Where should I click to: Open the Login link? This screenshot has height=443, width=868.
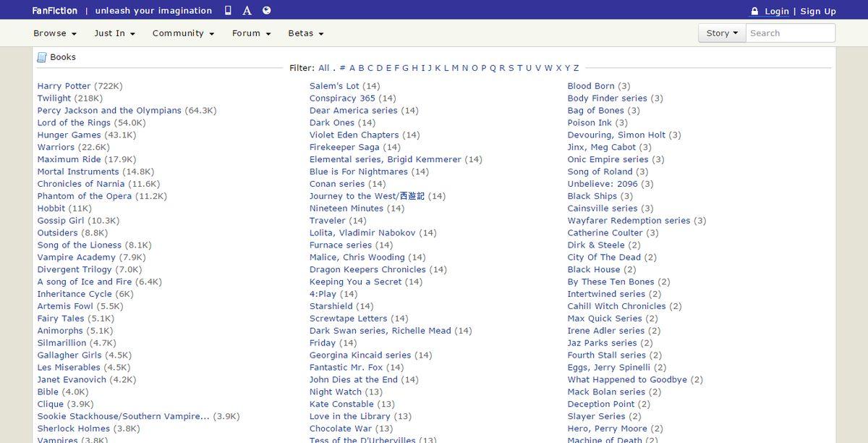pos(777,11)
